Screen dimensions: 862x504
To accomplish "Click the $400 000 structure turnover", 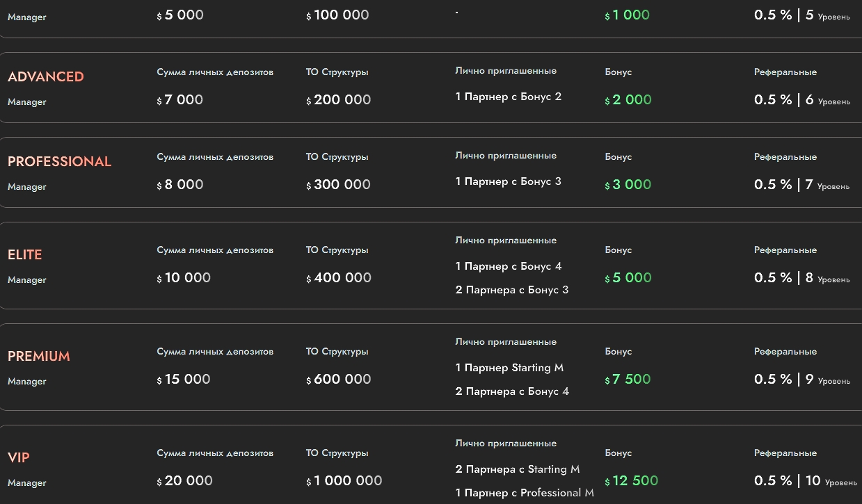I will 339,278.
